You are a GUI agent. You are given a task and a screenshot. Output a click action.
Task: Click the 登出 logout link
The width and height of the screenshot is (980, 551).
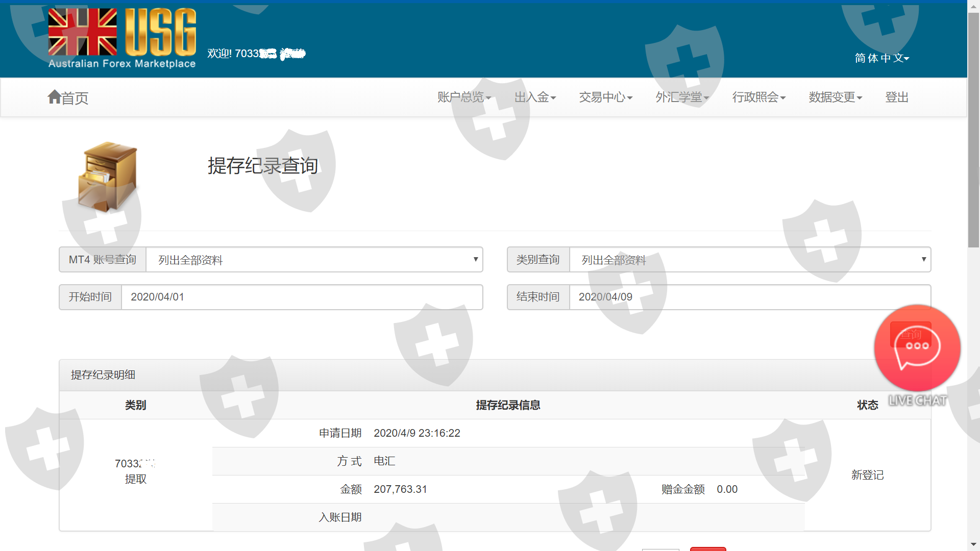pyautogui.click(x=896, y=97)
